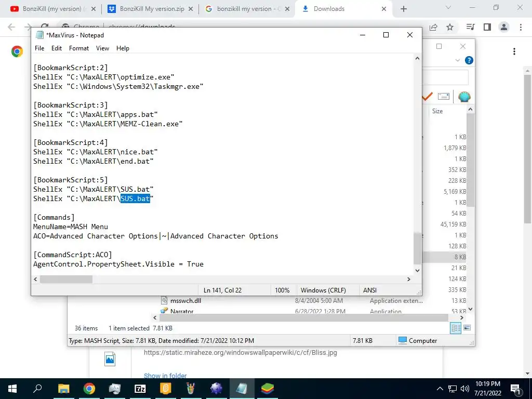Click the Explorer search box
The width and height of the screenshot is (532, 399).
click(x=445, y=77)
